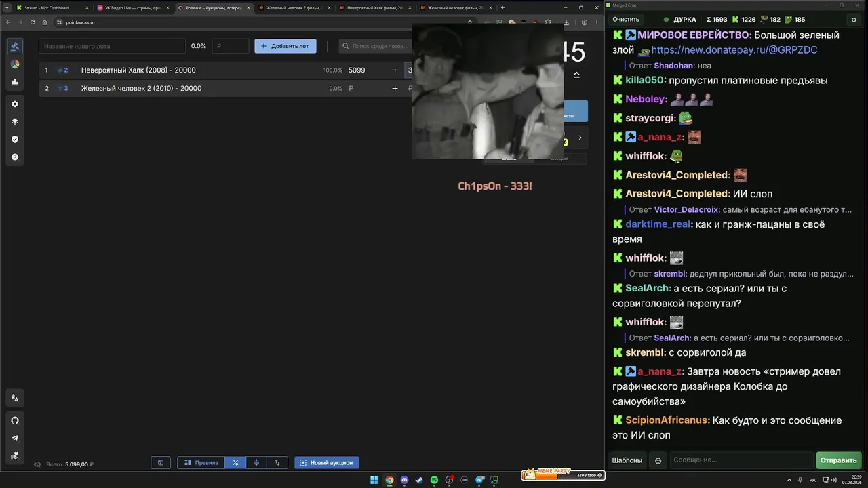Click the РУС language indicator in system tray

[813, 480]
